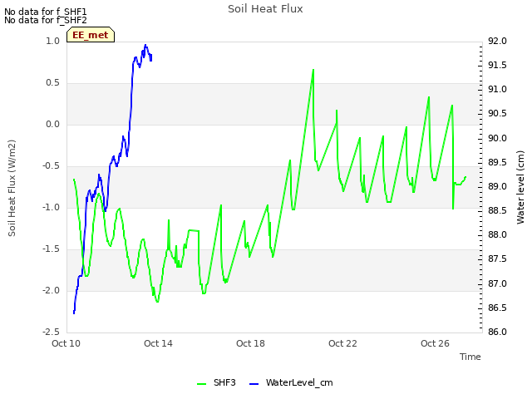Click the Oct 26 x-axis tick label
Screen dimensions: 532x399
(x=435, y=343)
